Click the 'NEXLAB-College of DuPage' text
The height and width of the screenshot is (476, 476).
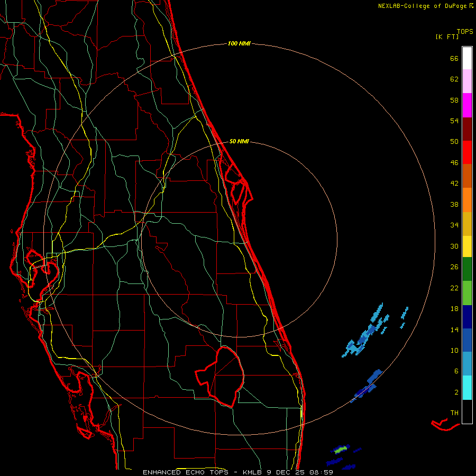point(423,6)
